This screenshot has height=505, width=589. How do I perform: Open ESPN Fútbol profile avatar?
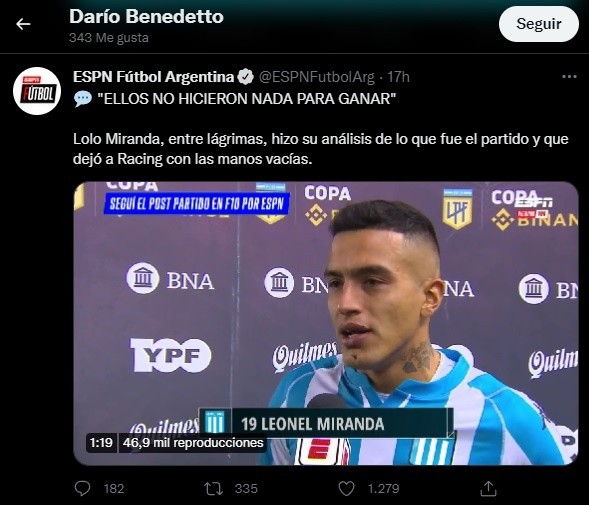37,91
